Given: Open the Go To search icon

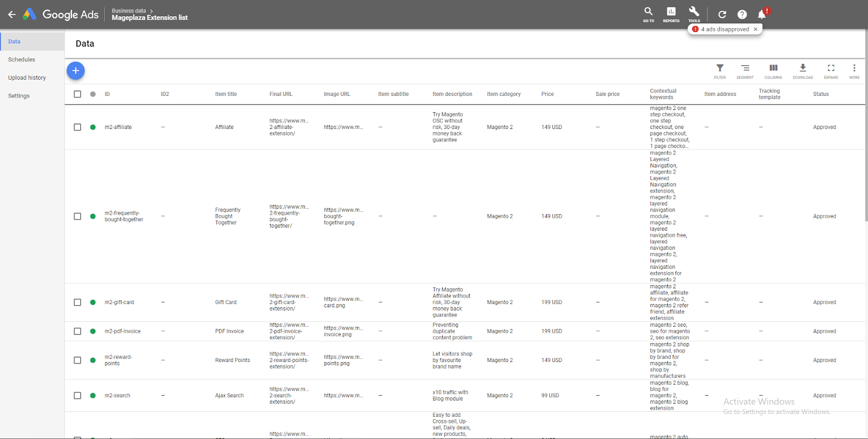Looking at the screenshot, I should pyautogui.click(x=648, y=15).
